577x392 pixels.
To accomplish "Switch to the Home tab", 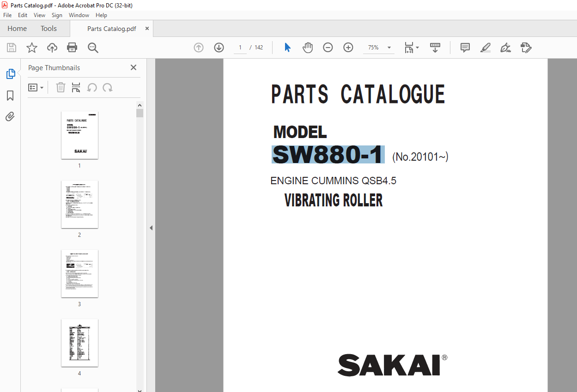I will (17, 29).
